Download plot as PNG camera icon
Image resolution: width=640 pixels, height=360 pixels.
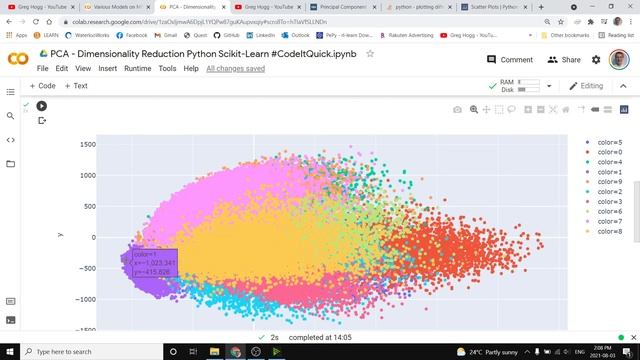click(x=458, y=109)
